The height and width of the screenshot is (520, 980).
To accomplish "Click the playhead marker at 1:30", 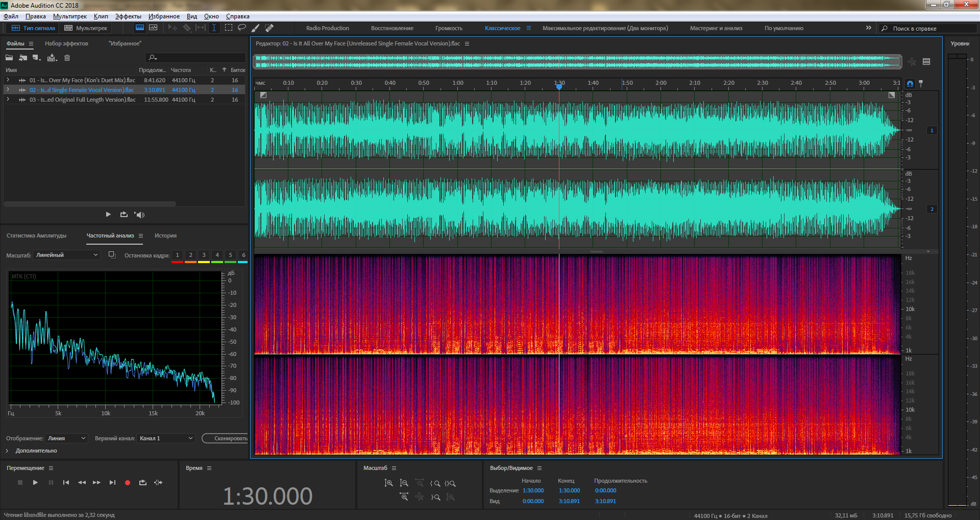I will 559,86.
